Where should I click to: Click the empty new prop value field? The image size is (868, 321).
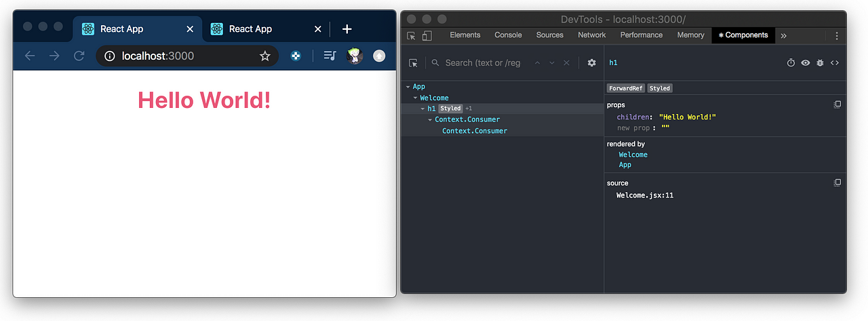[664, 128]
